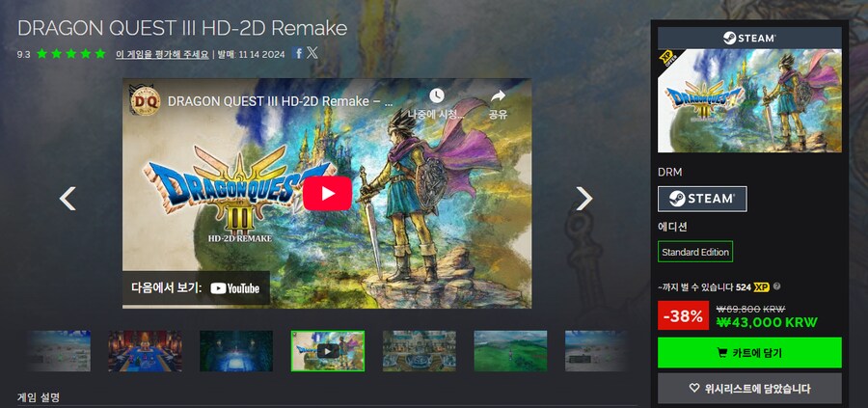Play the Dragon Quest III YouTube trailer
This screenshot has width=868, height=408.
coord(327,193)
